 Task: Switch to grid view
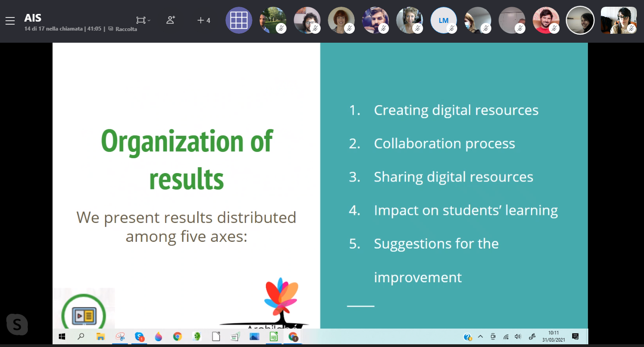click(239, 20)
